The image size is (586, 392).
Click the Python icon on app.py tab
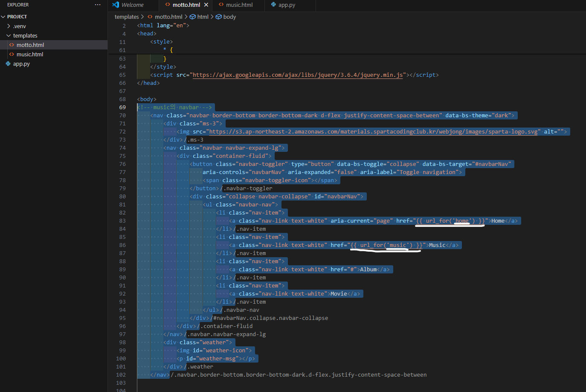pos(273,5)
